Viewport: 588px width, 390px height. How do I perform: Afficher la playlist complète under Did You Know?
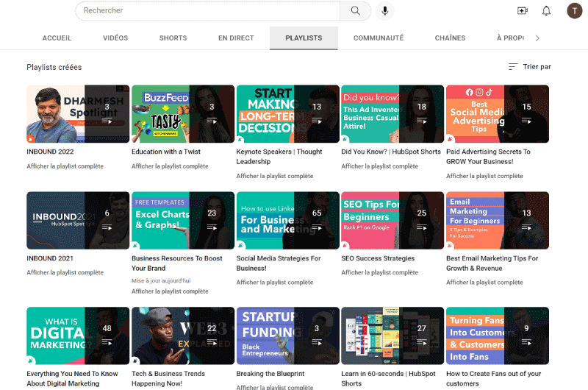[379, 166]
